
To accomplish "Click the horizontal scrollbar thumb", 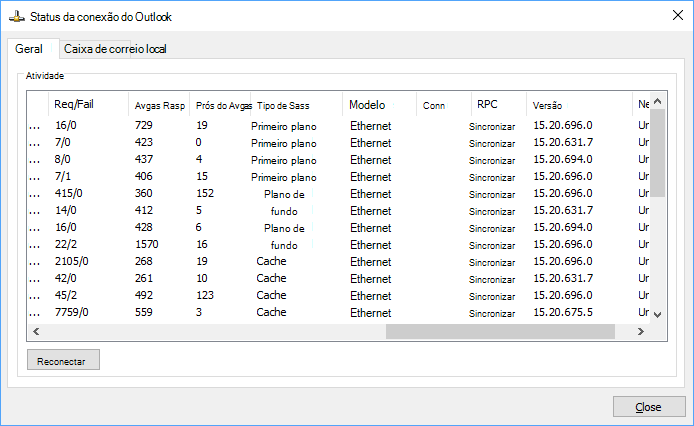I will 500,331.
